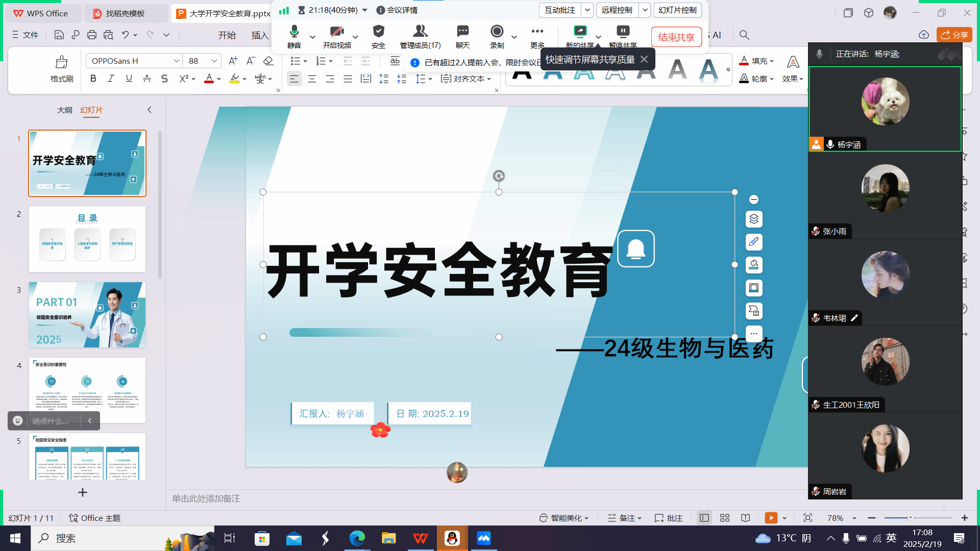The image size is (980, 551).
Task: Turn on video camera
Action: (x=336, y=32)
